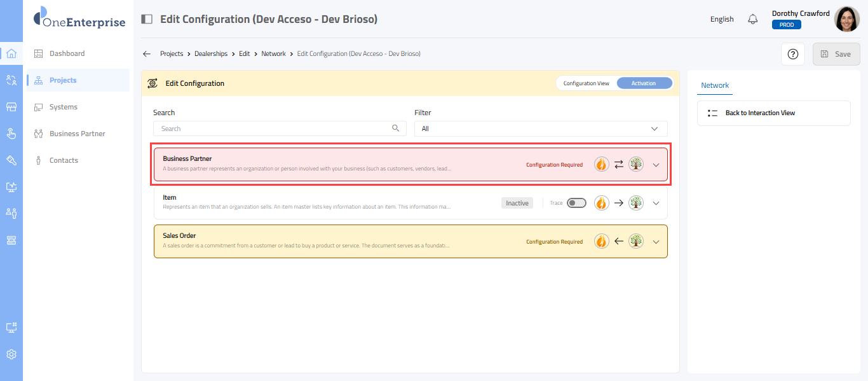Expand the Business Partner row chevron
Screen dimensions: 868x381
point(656,165)
